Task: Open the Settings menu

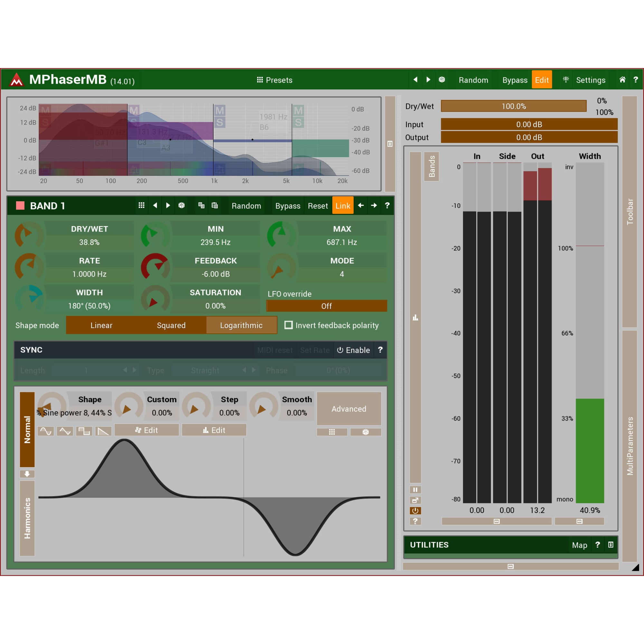Action: (590, 80)
